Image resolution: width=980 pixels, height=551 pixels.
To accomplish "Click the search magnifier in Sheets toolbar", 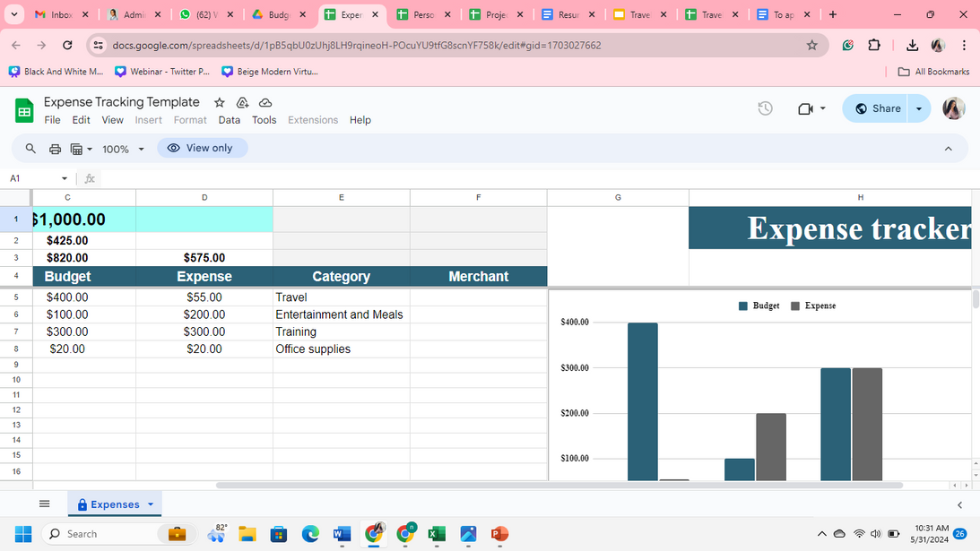I will [x=30, y=149].
